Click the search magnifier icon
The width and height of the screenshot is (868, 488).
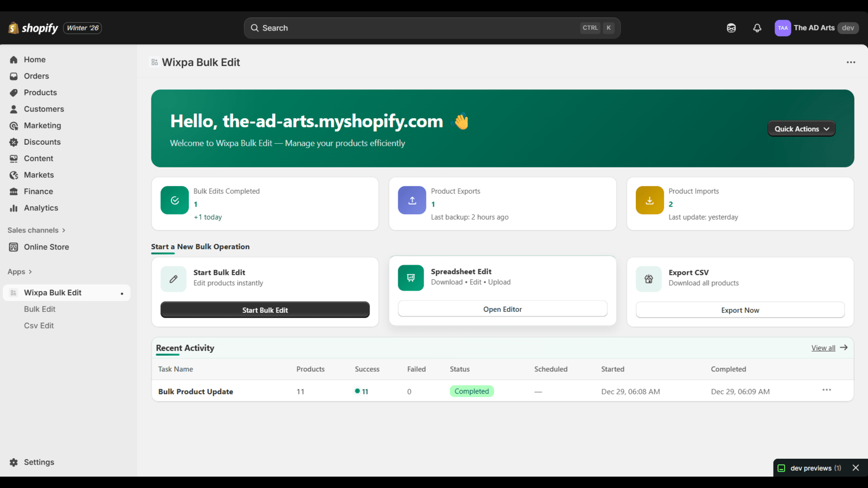254,28
